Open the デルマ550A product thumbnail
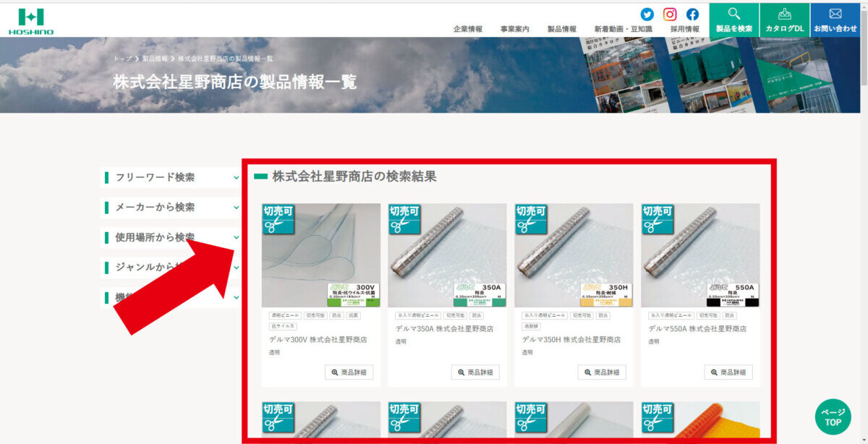Image resolution: width=868 pixels, height=444 pixels. [x=700, y=255]
